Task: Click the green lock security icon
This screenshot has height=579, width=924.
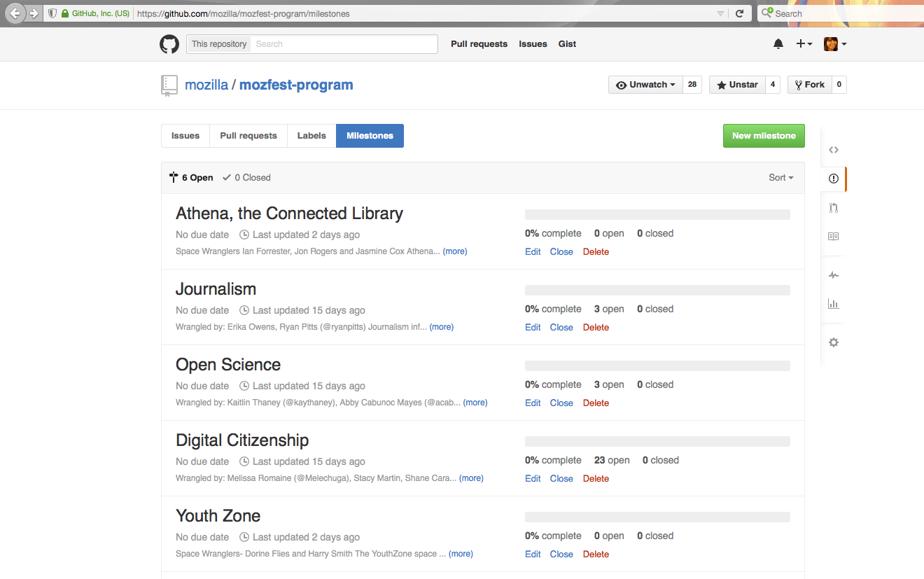Action: [65, 13]
